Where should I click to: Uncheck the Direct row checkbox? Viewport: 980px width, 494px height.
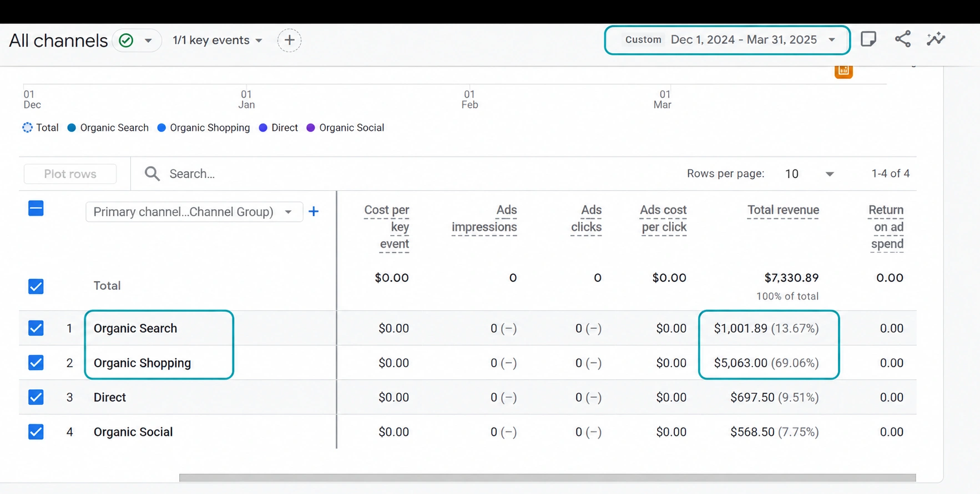tap(36, 397)
